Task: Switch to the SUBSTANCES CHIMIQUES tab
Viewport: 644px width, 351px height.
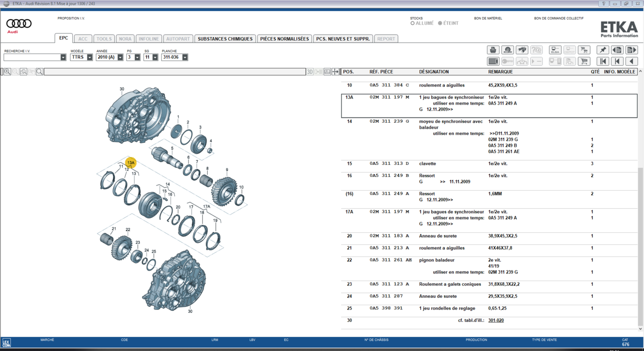Action: 225,38
